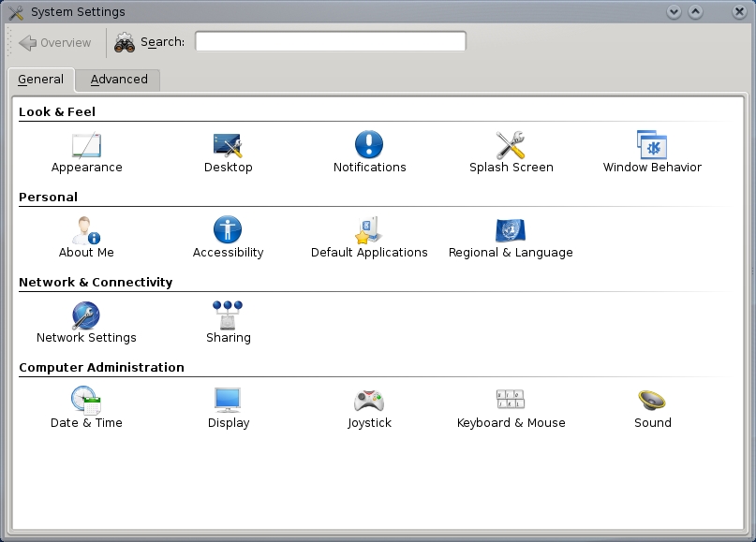Open the Sound settings
The height and width of the screenshot is (542, 756).
tap(652, 402)
